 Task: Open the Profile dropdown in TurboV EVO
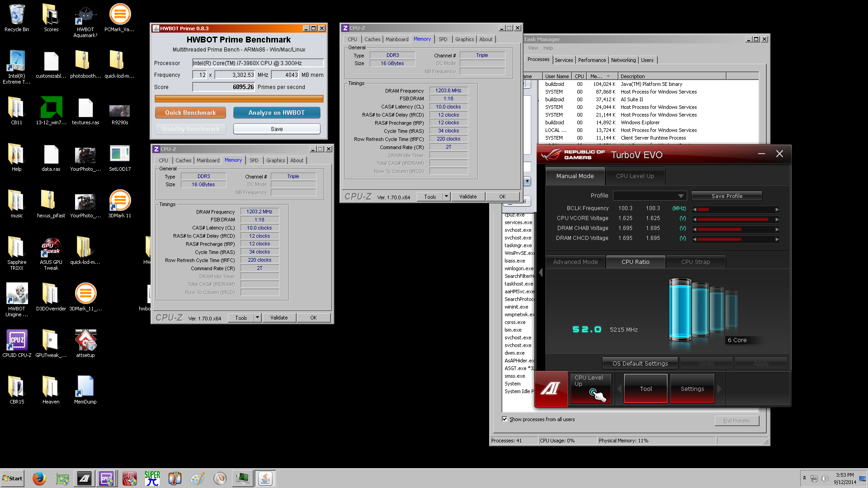point(650,196)
